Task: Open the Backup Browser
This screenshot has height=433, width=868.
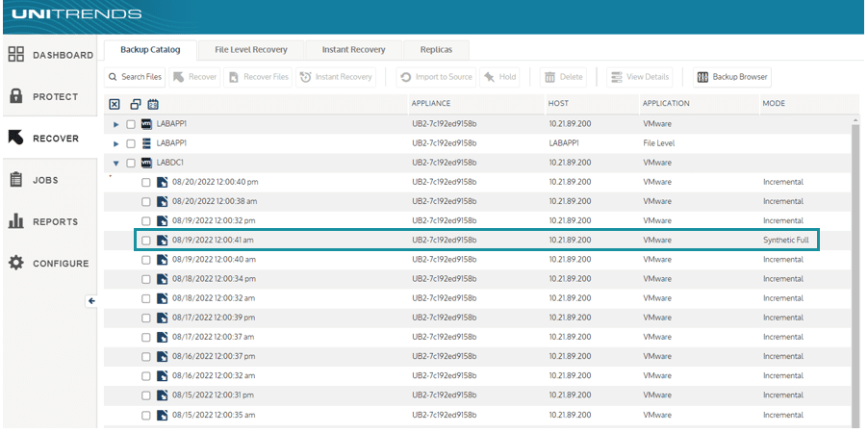Action: point(731,77)
